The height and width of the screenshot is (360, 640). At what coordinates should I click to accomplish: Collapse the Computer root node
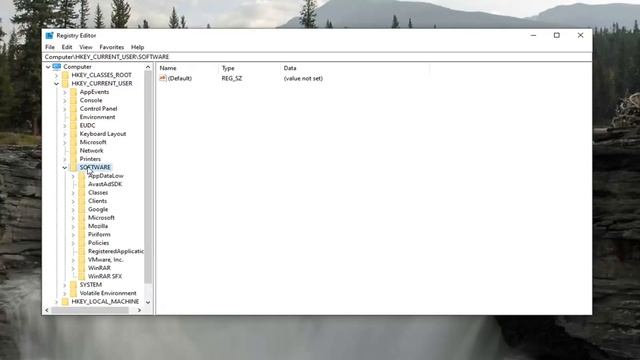pyautogui.click(x=48, y=67)
